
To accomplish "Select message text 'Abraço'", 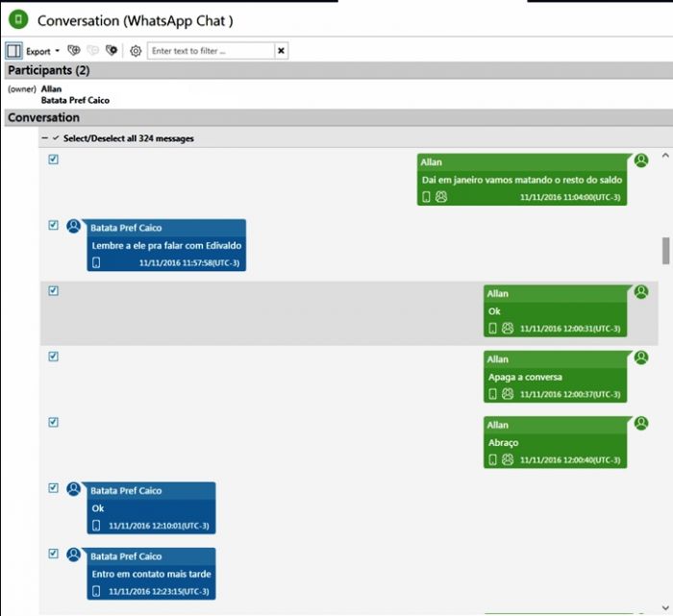I will pyautogui.click(x=503, y=442).
